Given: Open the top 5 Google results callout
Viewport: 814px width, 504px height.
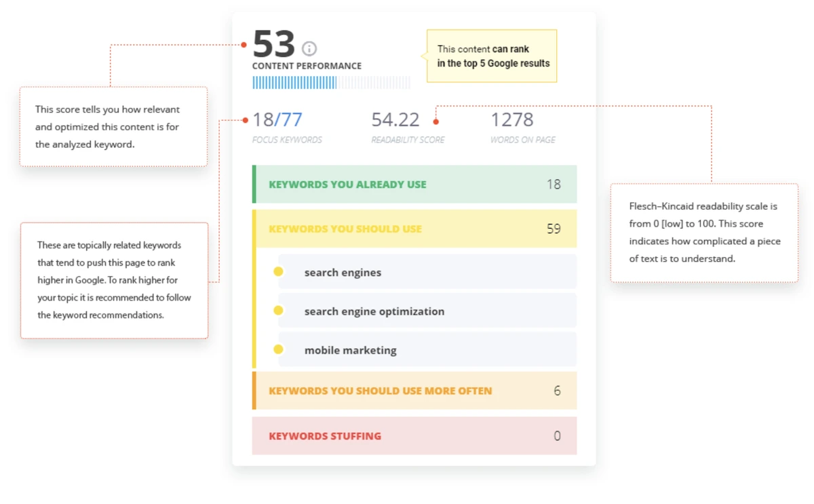Looking at the screenshot, I should tap(491, 56).
